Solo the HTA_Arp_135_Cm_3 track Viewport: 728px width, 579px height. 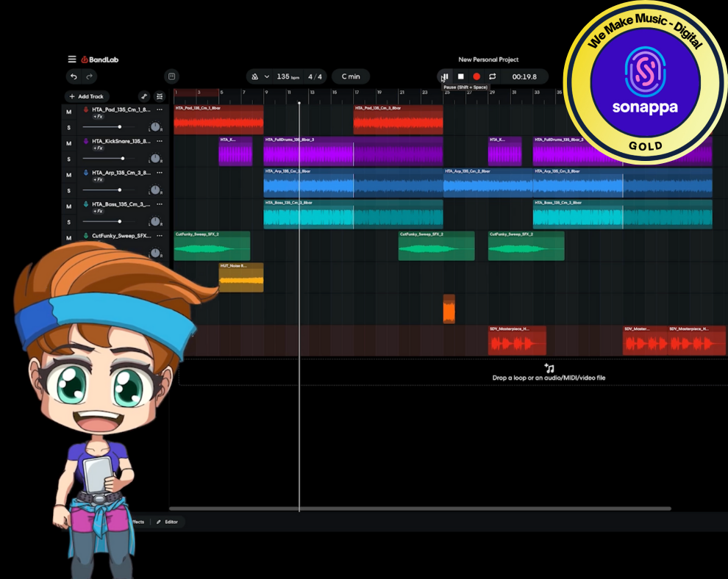68,191
